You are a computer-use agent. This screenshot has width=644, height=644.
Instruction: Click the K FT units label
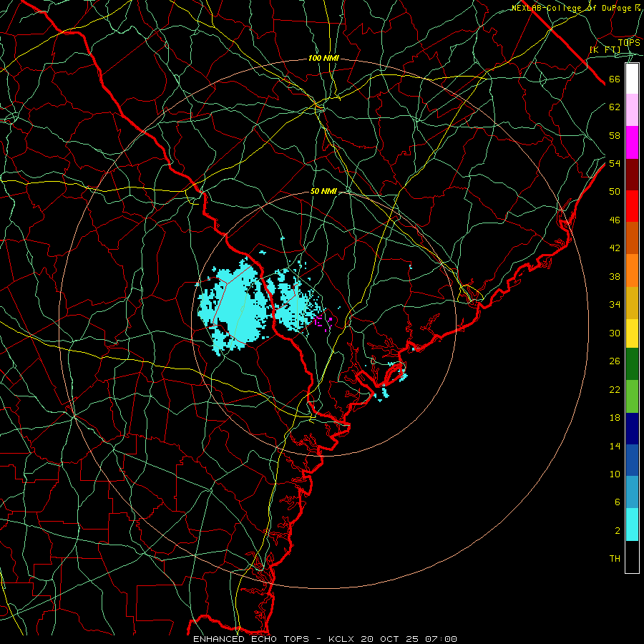pyautogui.click(x=605, y=49)
